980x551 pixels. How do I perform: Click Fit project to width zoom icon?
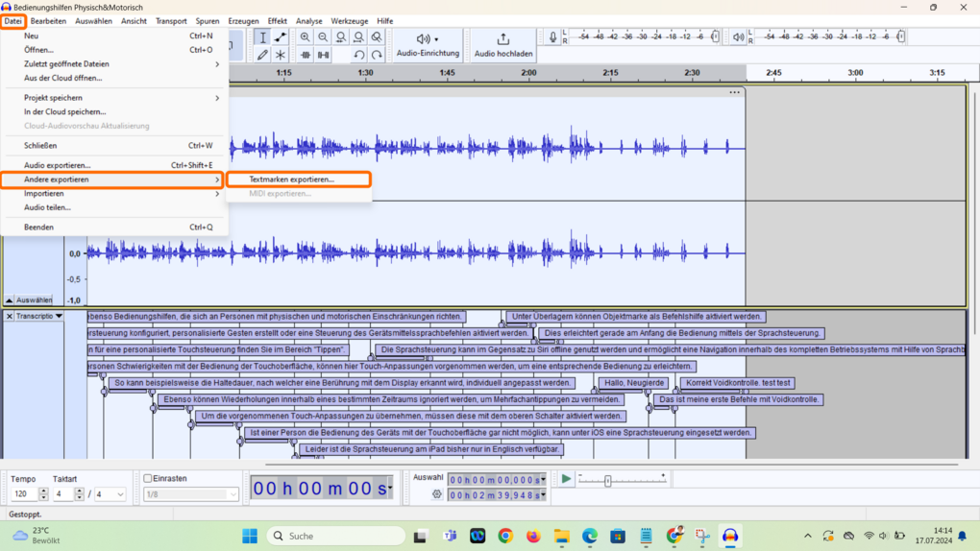[358, 37]
